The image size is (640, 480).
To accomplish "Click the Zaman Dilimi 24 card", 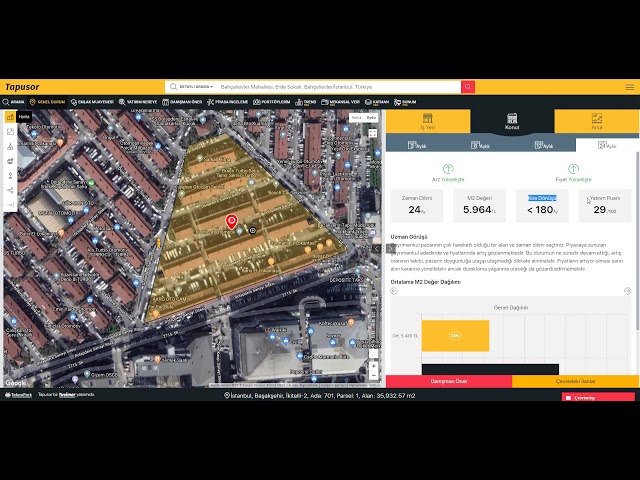I will pyautogui.click(x=417, y=205).
